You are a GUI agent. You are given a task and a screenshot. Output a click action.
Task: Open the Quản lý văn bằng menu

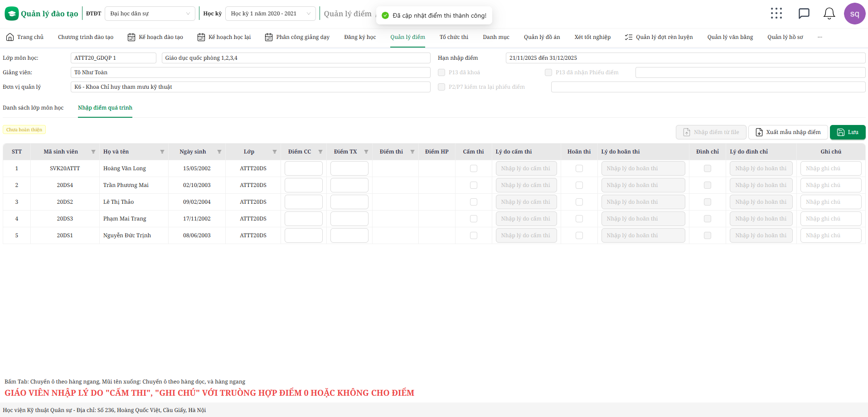pos(730,37)
